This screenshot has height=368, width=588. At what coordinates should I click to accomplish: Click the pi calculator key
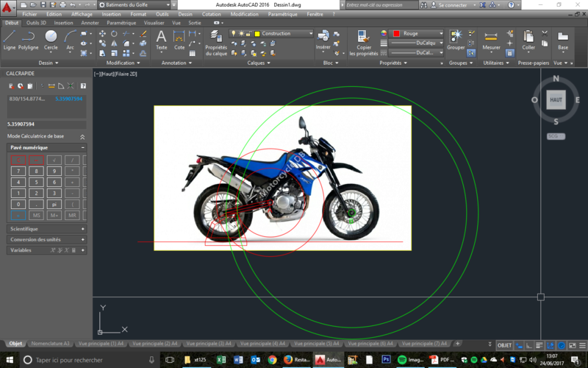coord(54,205)
